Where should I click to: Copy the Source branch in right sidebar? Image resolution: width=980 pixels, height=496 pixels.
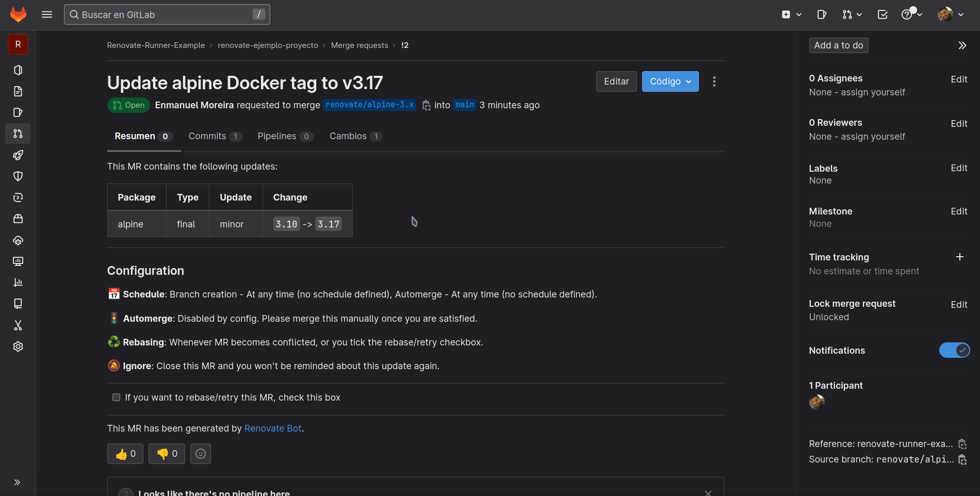click(962, 459)
